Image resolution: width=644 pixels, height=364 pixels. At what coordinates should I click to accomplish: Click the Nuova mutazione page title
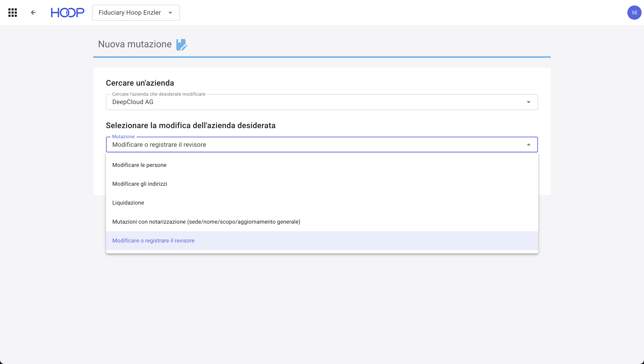135,44
